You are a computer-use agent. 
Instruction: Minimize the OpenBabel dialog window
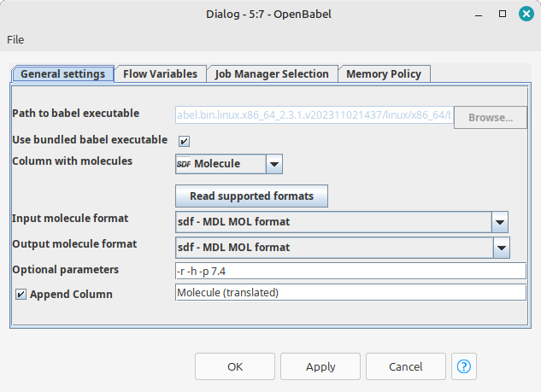pos(479,15)
